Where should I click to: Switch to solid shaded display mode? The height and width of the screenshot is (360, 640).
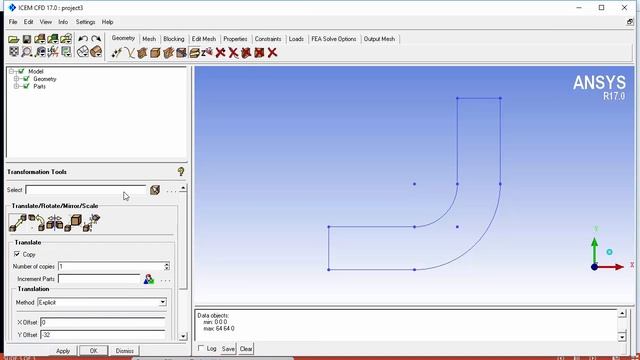point(96,52)
